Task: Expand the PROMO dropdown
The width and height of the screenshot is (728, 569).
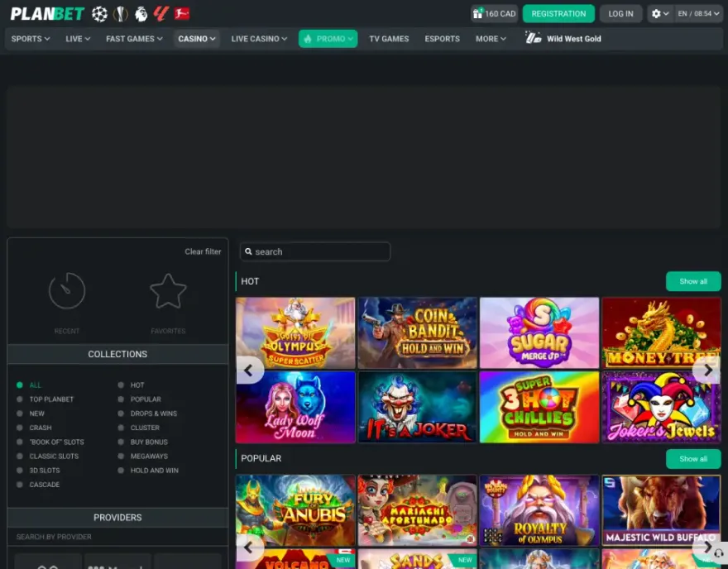Action: [328, 39]
